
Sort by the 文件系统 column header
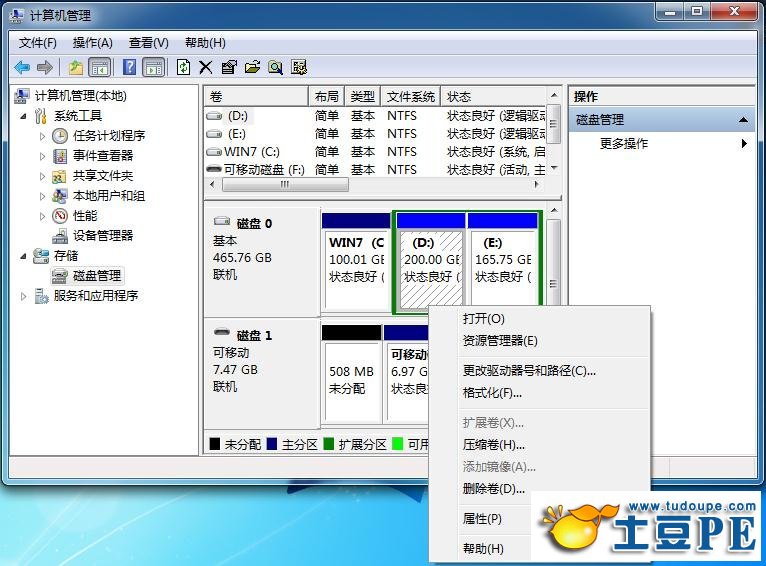[x=410, y=97]
